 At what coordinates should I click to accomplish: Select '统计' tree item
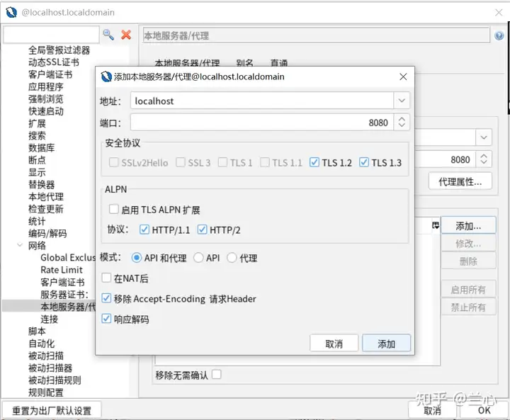pos(37,221)
